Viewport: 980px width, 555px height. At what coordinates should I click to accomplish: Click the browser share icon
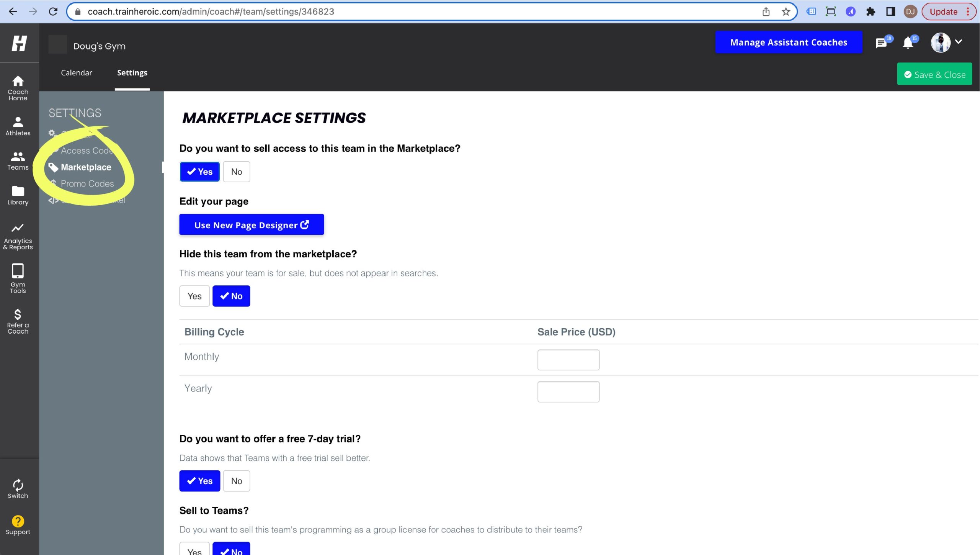(766, 11)
